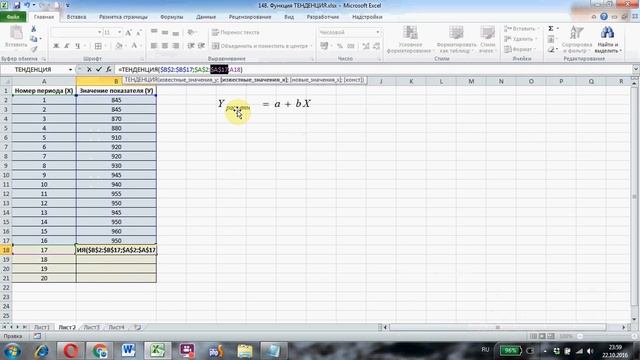Click the insert new worksheet tab icon

click(x=138, y=327)
